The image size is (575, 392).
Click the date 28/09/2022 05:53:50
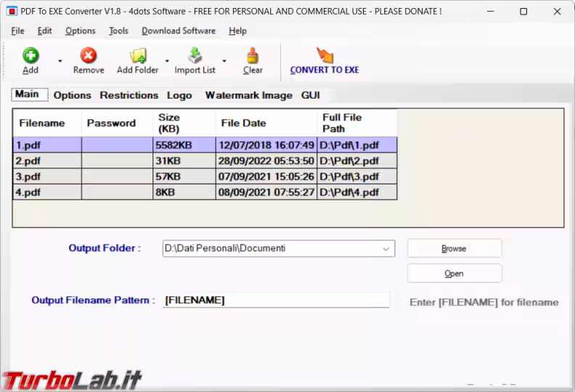tap(266, 161)
